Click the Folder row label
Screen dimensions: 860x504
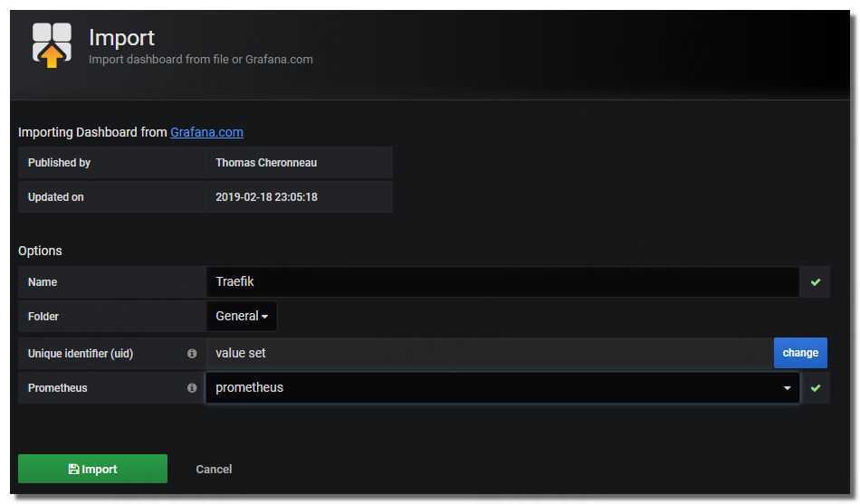(43, 317)
